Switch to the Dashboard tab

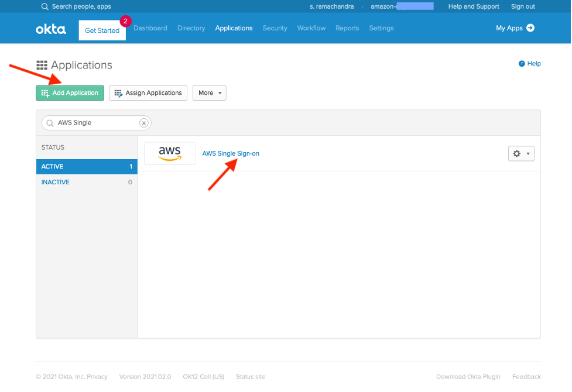pyautogui.click(x=150, y=27)
